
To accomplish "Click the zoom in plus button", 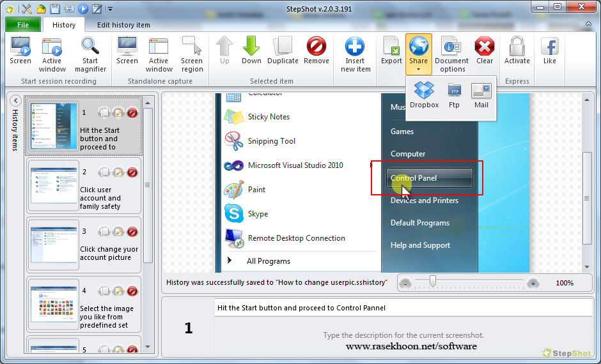I will (533, 284).
